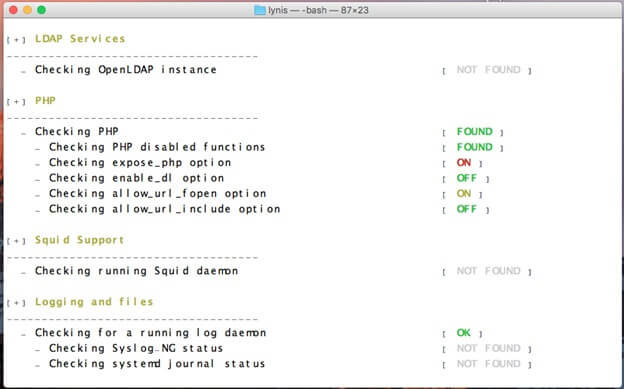Click the folder icon in the title bar
Viewport: 624px width, 389px height.
(260, 10)
